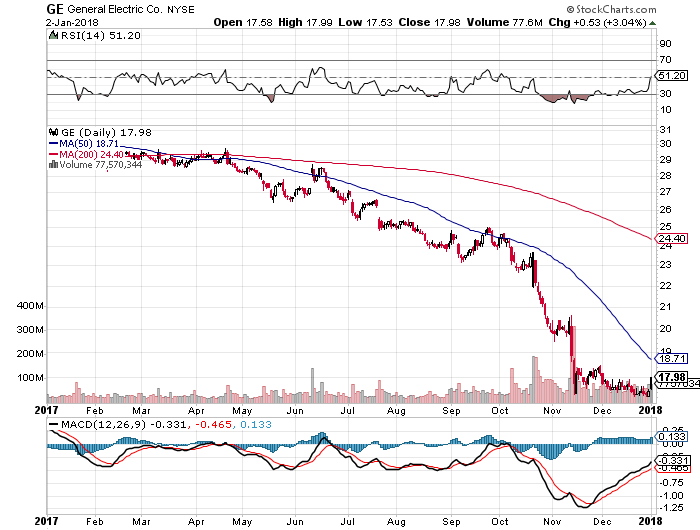Select the Close 17.98 header value
This screenshot has width=700, height=530.
[429, 22]
